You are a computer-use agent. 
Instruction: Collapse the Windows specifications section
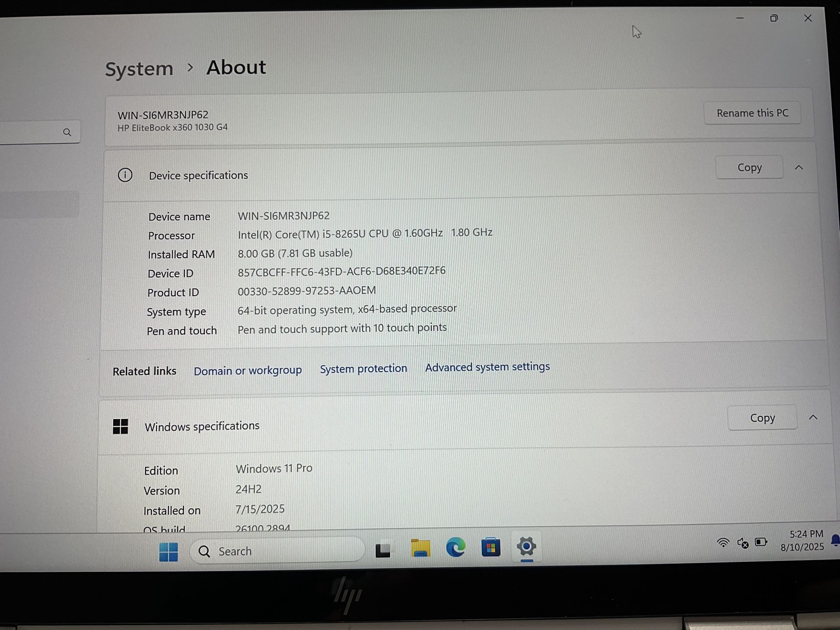click(813, 418)
